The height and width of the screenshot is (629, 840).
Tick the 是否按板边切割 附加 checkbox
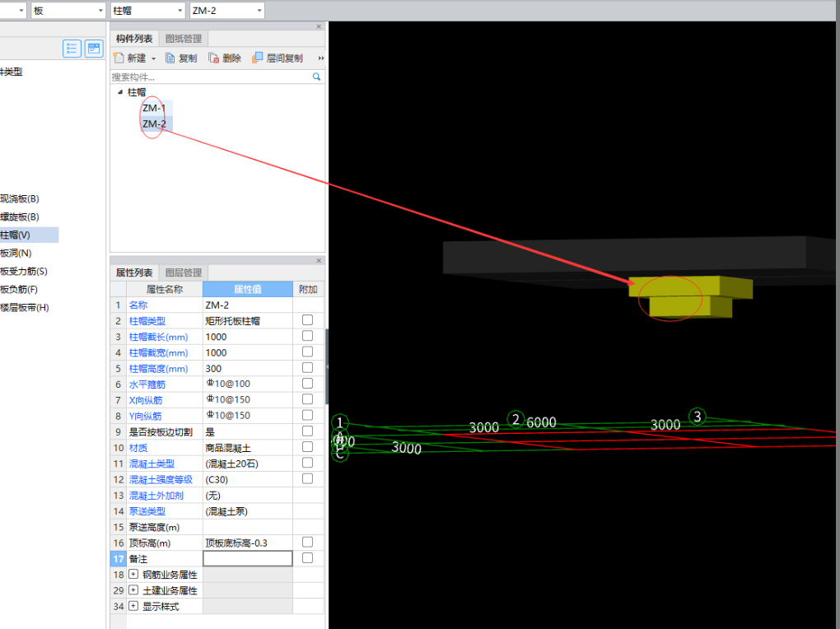tap(307, 431)
